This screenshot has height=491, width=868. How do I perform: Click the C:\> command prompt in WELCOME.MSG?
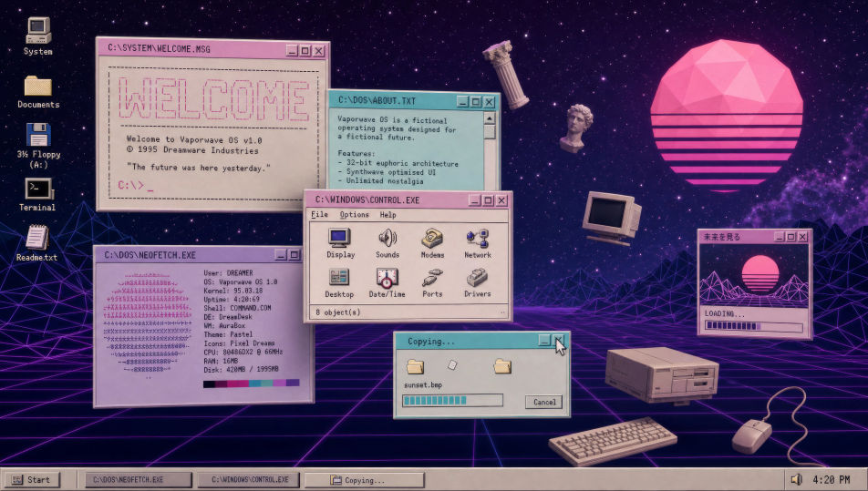click(136, 186)
